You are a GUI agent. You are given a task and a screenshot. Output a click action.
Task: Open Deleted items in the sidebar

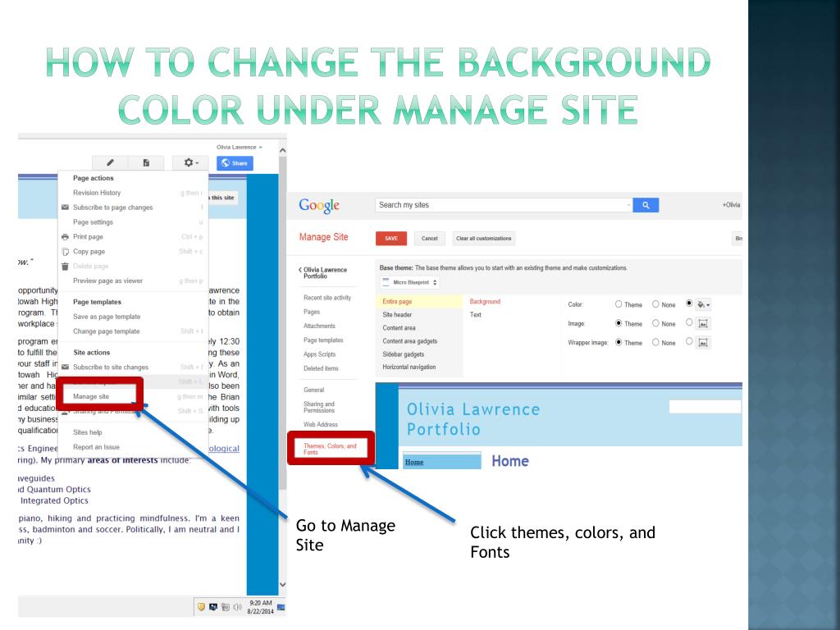[321, 368]
